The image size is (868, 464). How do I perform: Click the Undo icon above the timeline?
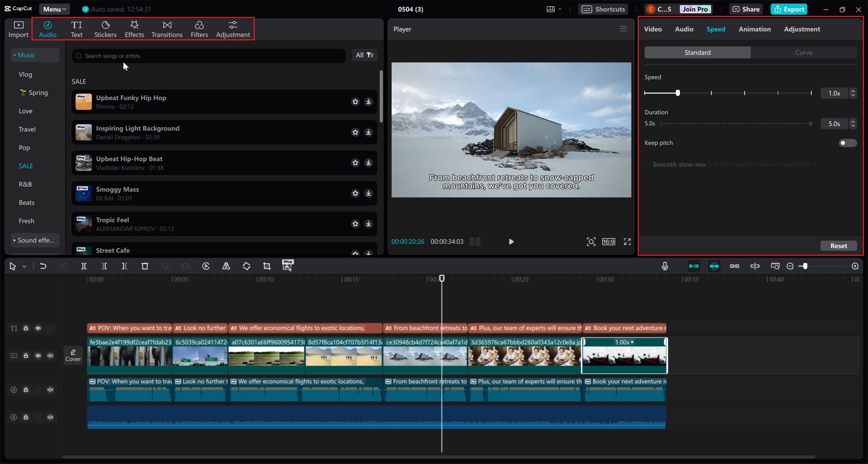(x=43, y=266)
